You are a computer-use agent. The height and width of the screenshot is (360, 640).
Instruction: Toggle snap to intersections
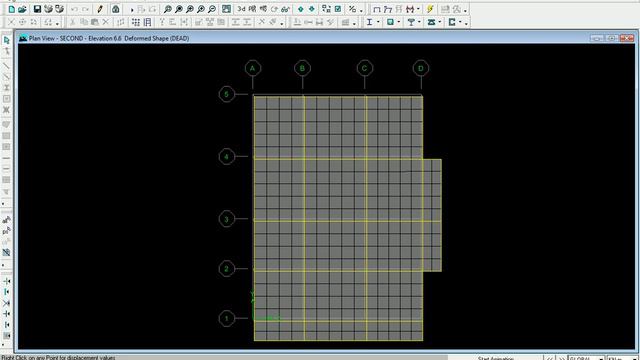point(7,303)
